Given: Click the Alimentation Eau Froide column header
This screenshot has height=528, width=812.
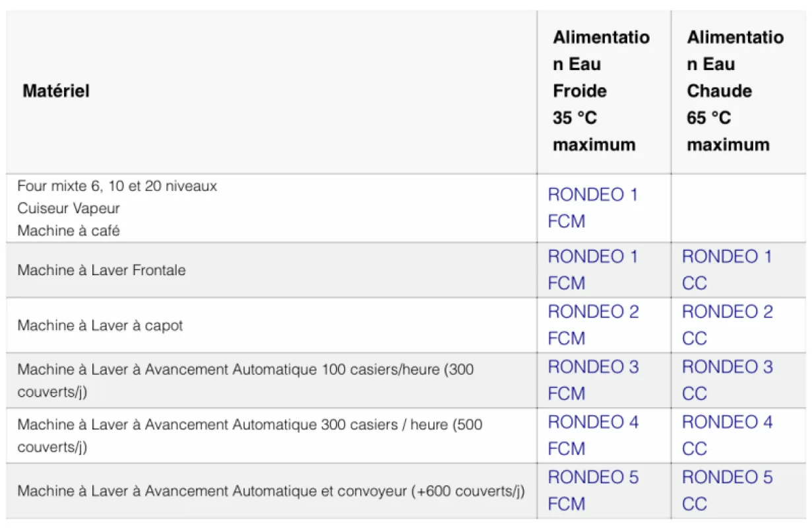Looking at the screenshot, I should 600,91.
